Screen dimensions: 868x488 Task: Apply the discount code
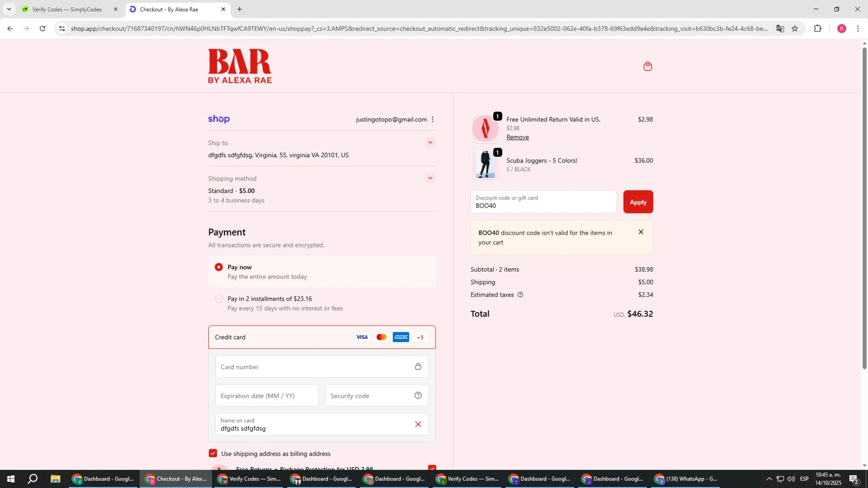tap(638, 202)
